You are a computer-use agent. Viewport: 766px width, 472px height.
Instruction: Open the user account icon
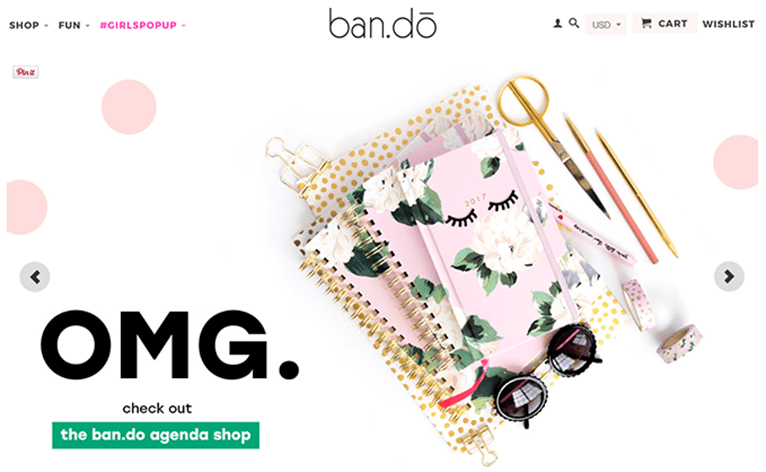pyautogui.click(x=557, y=23)
